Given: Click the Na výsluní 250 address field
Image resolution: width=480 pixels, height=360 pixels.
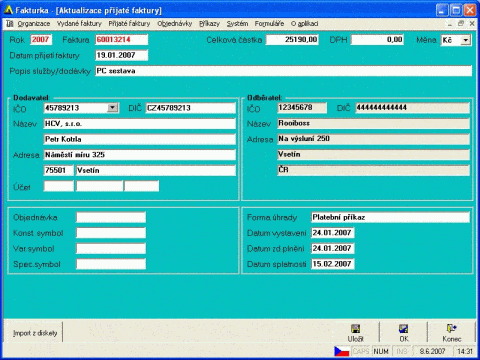Looking at the screenshot, I should (x=373, y=139).
